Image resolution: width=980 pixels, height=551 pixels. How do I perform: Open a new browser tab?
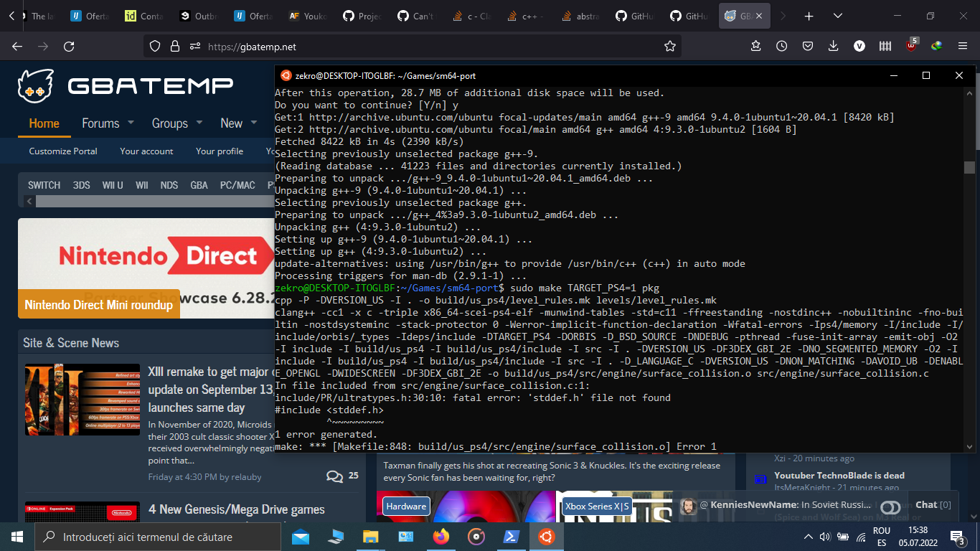tap(809, 16)
